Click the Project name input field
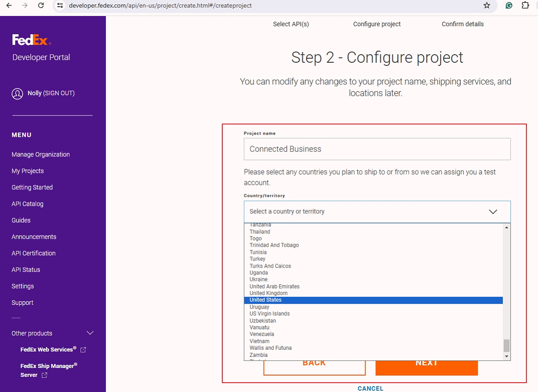The height and width of the screenshot is (392, 538). 377,149
